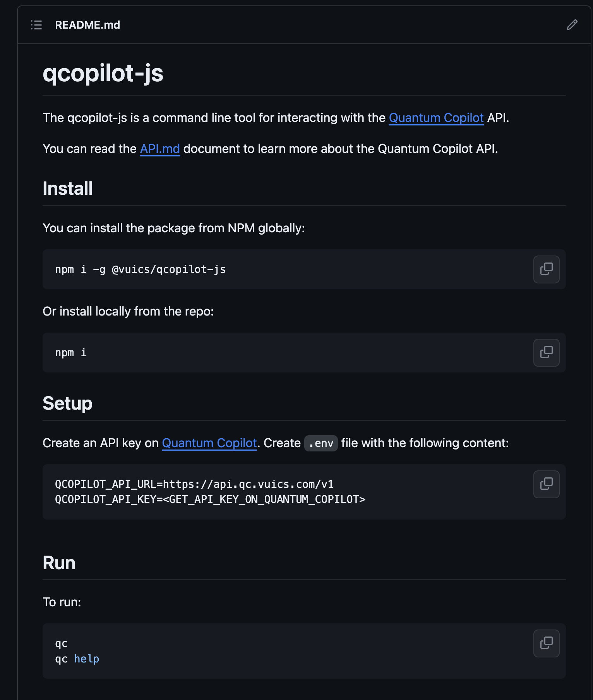
Task: Click the Install section heading
Action: 68,189
